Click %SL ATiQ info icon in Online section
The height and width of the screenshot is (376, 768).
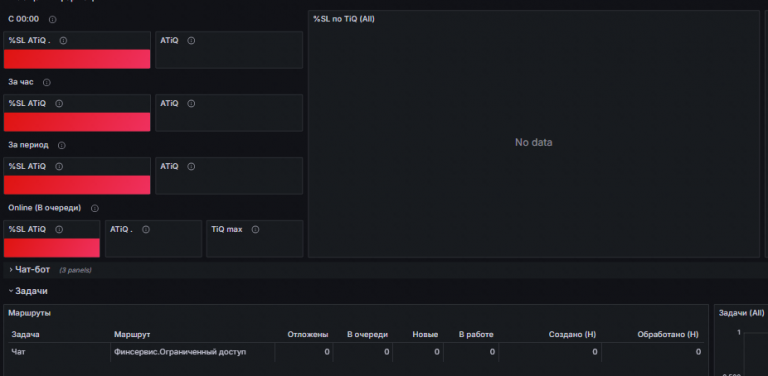tap(59, 229)
